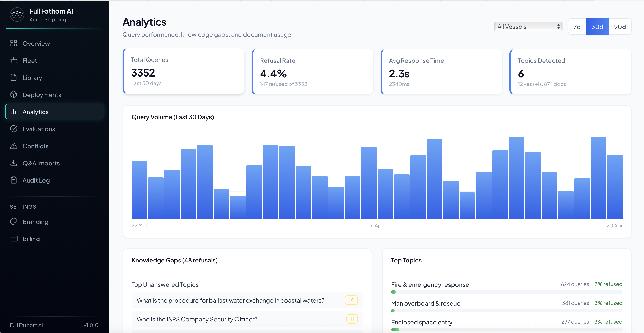Click the Overview grid icon
The width and height of the screenshot is (644, 333).
pos(13,43)
